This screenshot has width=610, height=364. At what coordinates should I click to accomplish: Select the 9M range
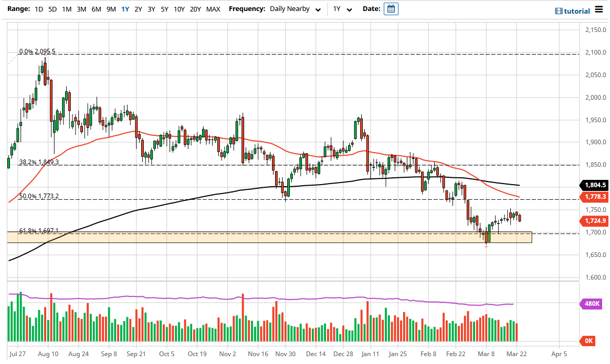coord(111,9)
